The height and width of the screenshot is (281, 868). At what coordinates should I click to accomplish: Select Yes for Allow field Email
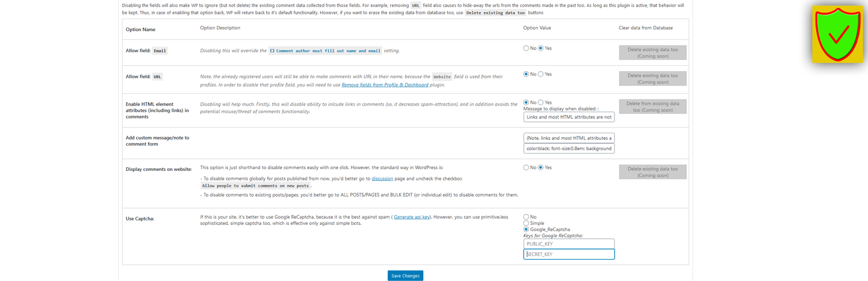pyautogui.click(x=541, y=48)
